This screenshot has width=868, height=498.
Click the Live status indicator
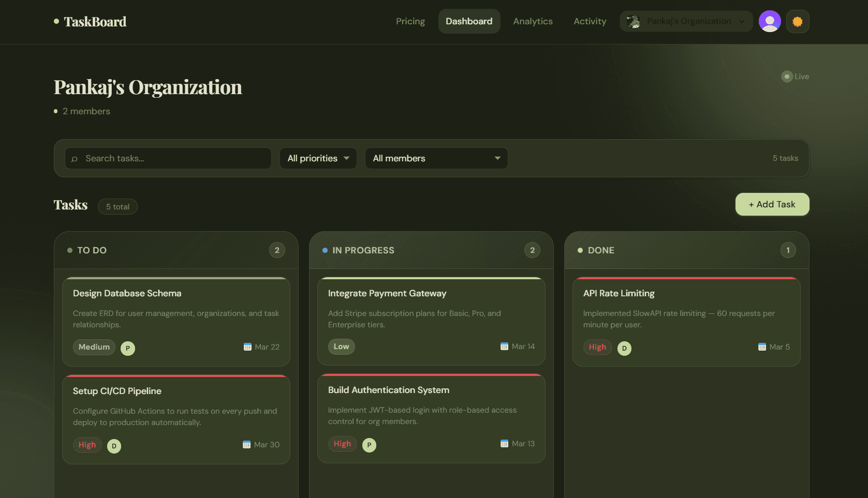tap(795, 77)
